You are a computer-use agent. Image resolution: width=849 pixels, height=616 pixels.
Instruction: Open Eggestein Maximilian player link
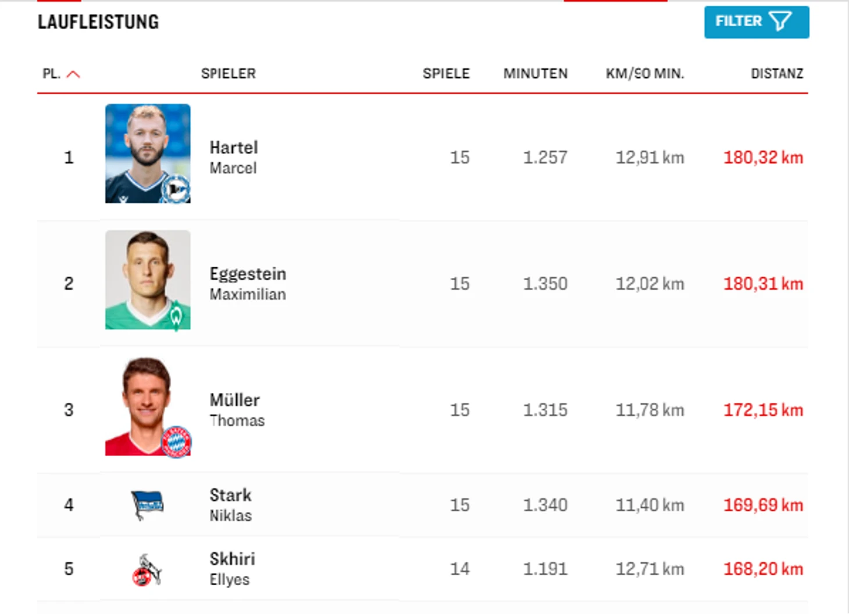coord(248,284)
